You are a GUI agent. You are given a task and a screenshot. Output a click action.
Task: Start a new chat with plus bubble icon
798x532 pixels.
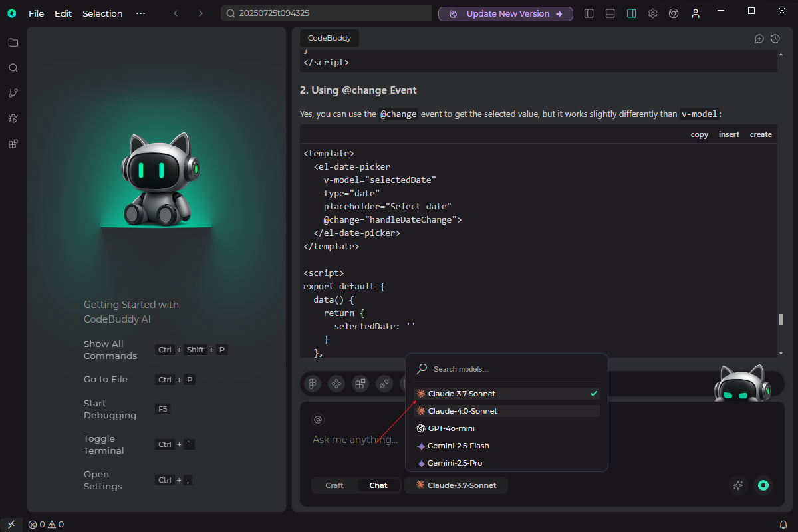pyautogui.click(x=759, y=39)
